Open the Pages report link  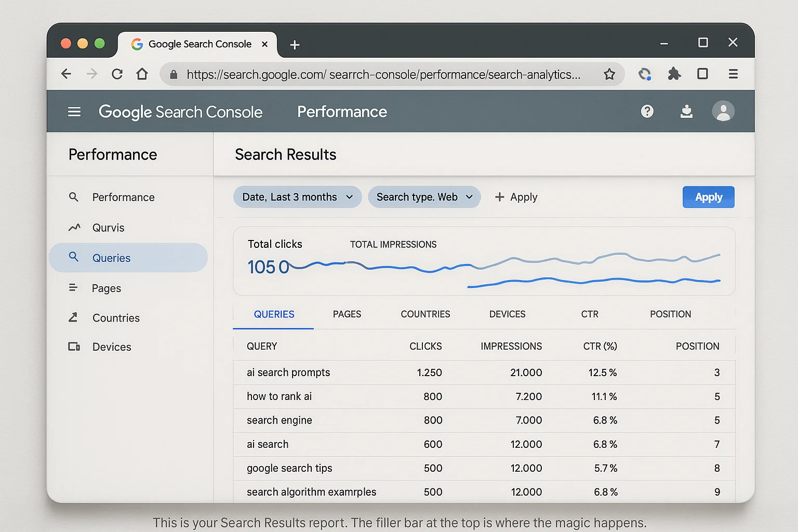point(106,288)
